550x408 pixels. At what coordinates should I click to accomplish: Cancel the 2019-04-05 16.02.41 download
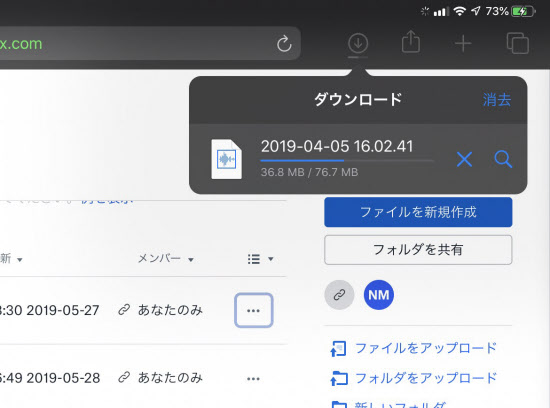coord(464,159)
